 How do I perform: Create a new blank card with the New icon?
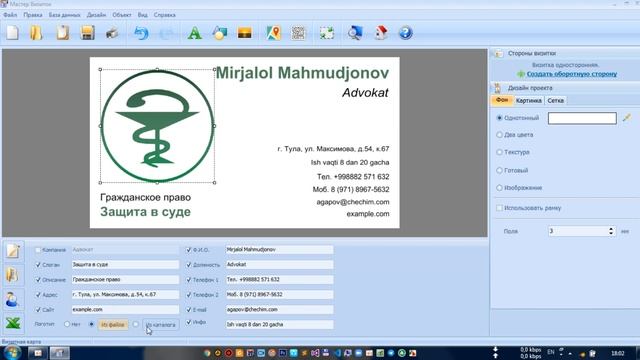(13, 33)
